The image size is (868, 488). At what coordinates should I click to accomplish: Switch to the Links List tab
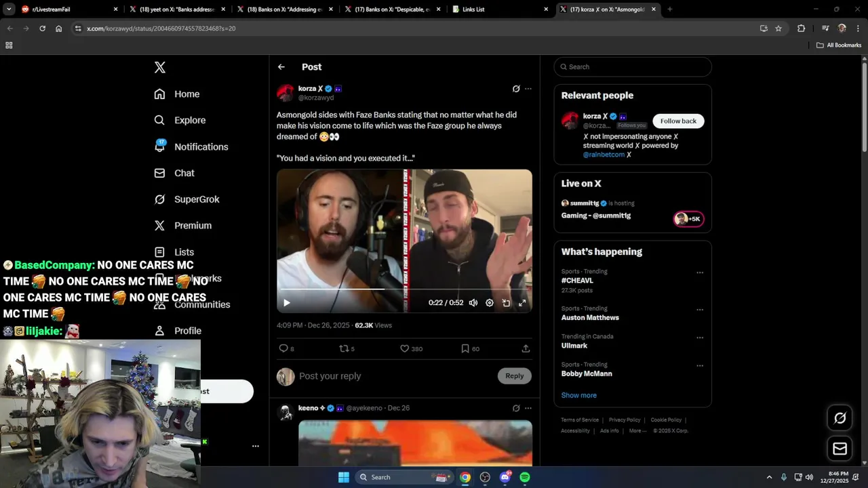point(501,9)
